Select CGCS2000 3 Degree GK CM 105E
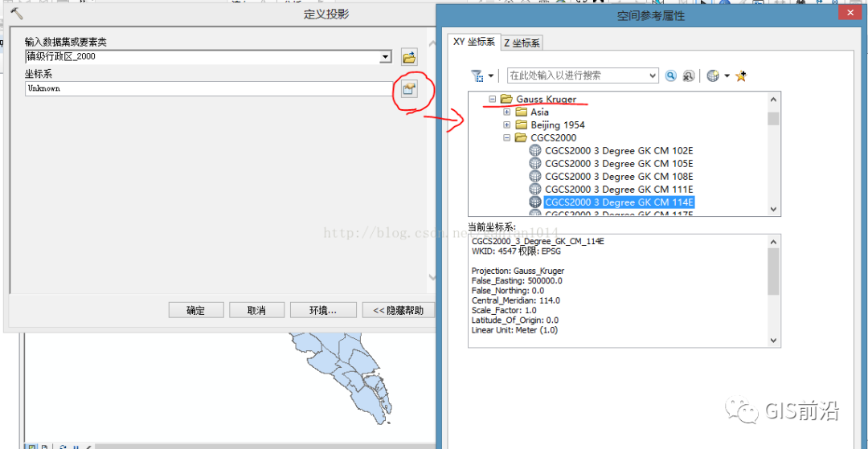 coord(619,164)
